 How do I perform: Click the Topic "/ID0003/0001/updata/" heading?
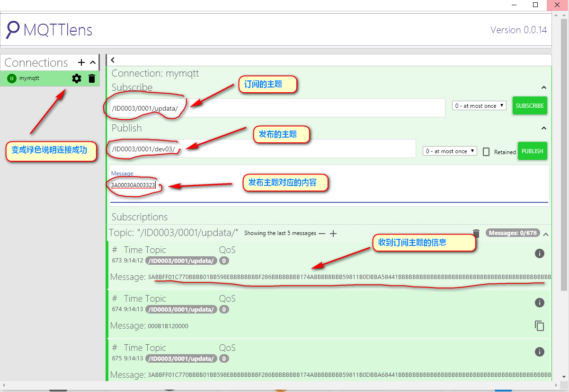click(174, 233)
